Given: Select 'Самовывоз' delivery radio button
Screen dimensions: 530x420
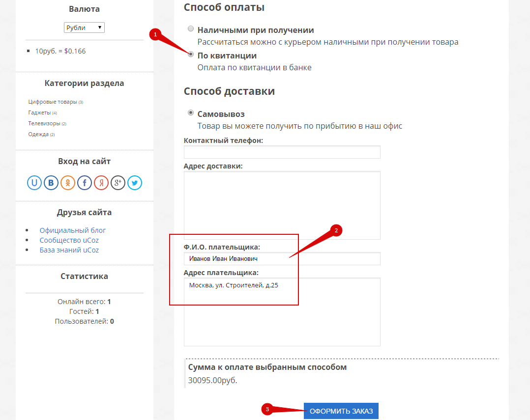Looking at the screenshot, I should coord(191,113).
